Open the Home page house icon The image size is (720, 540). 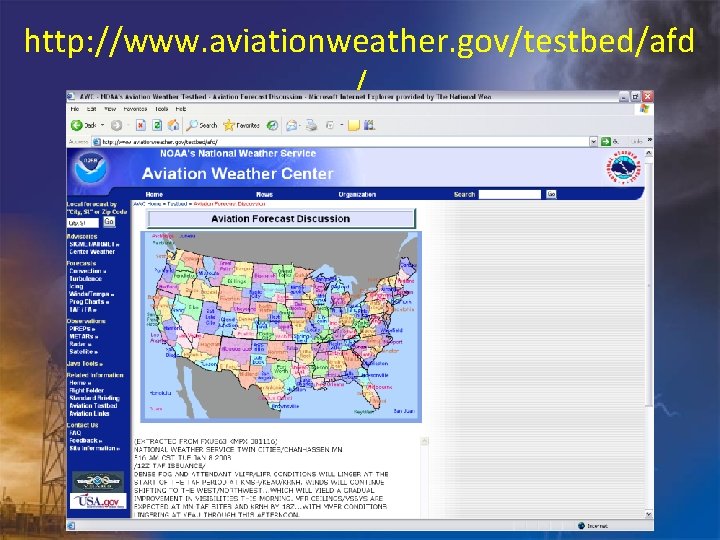pyautogui.click(x=173, y=125)
